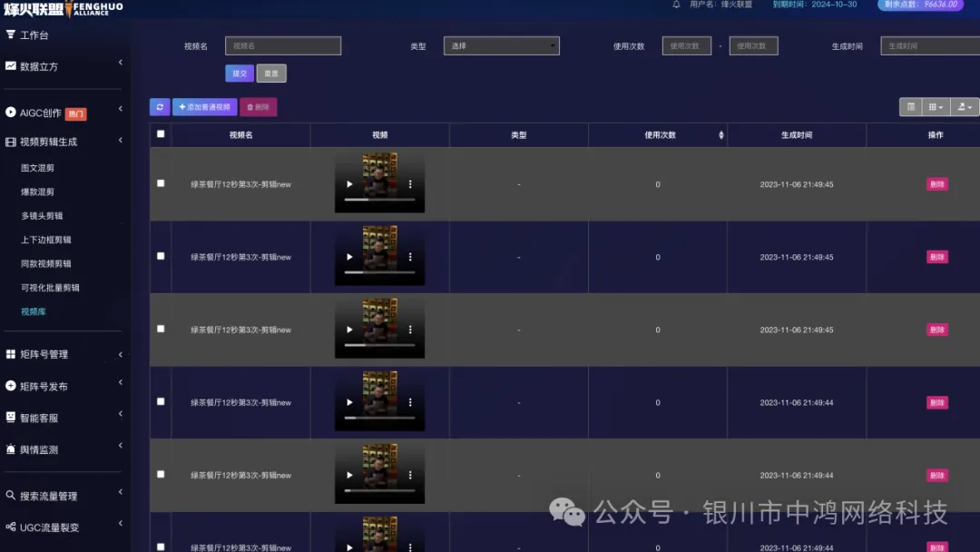Image resolution: width=980 pixels, height=552 pixels.
Task: Click the toolbar 删除 batch delete button
Action: (258, 107)
